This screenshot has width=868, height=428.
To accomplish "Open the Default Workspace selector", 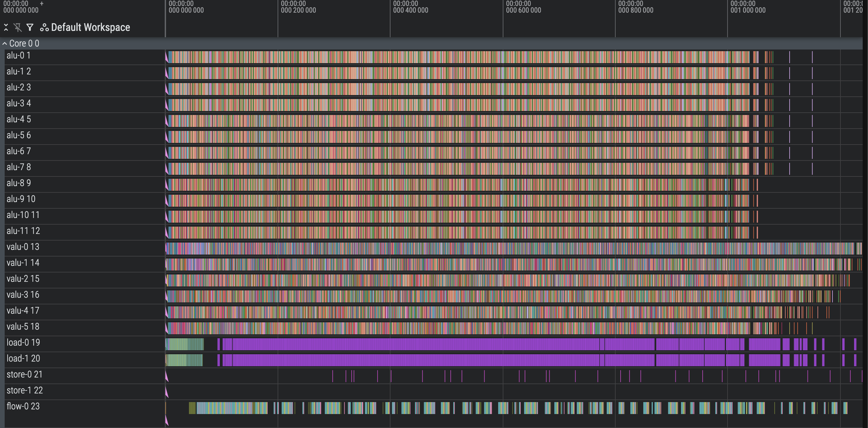I will click(x=90, y=27).
